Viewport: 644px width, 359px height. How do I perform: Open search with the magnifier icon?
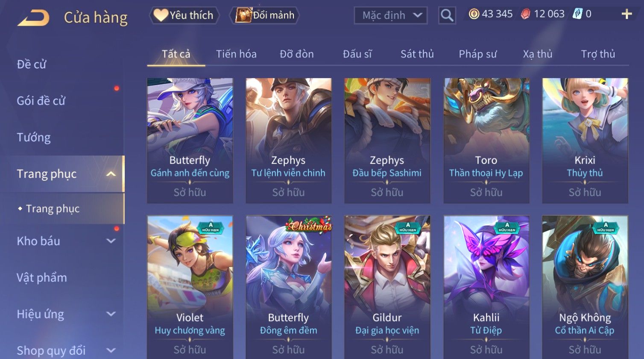(447, 15)
